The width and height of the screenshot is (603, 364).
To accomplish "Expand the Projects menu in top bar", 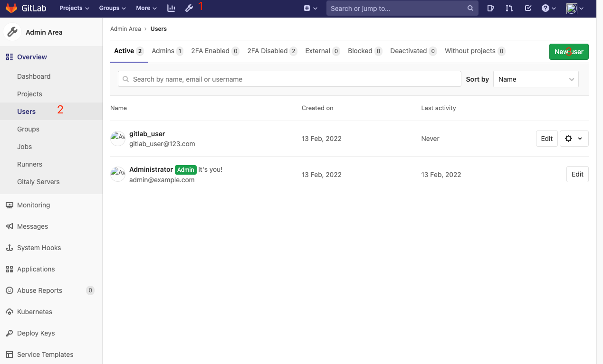I will click(74, 8).
